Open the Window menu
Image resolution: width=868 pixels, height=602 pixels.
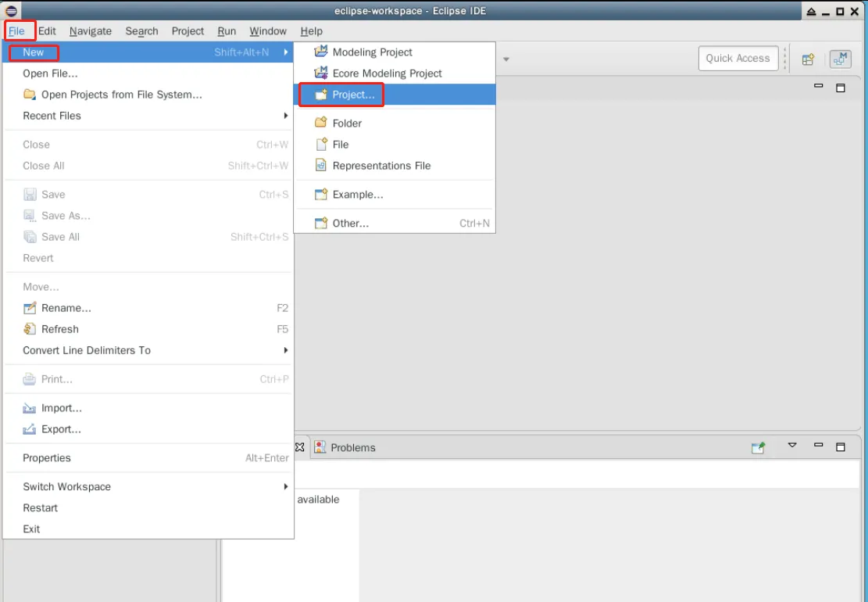(268, 31)
